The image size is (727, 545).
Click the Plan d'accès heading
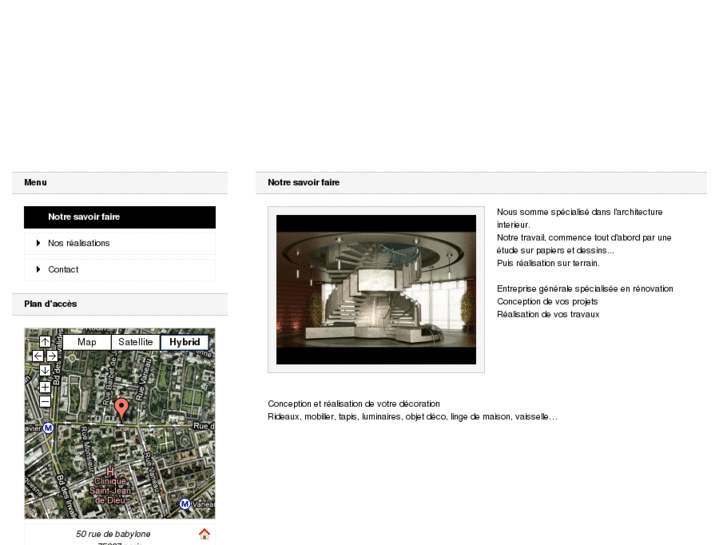click(x=51, y=304)
